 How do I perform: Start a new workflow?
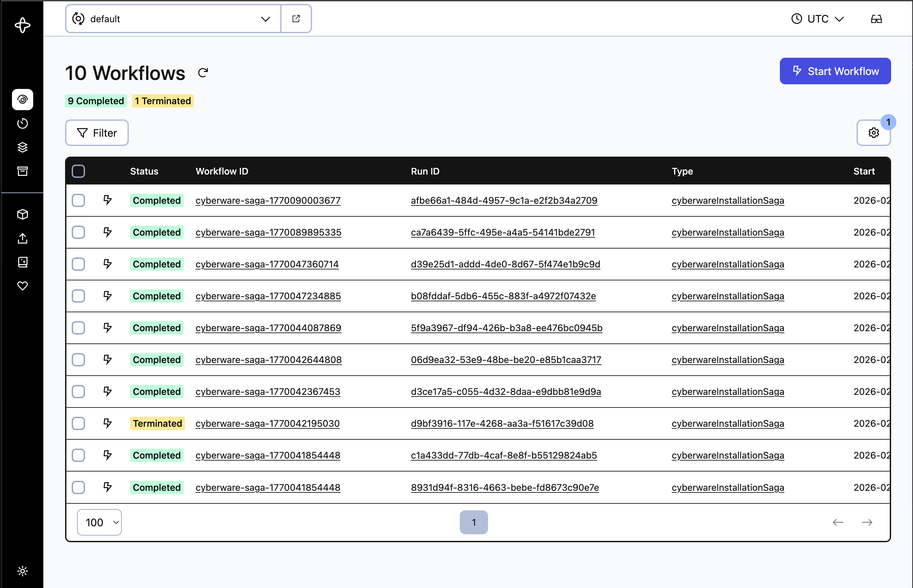click(x=835, y=71)
